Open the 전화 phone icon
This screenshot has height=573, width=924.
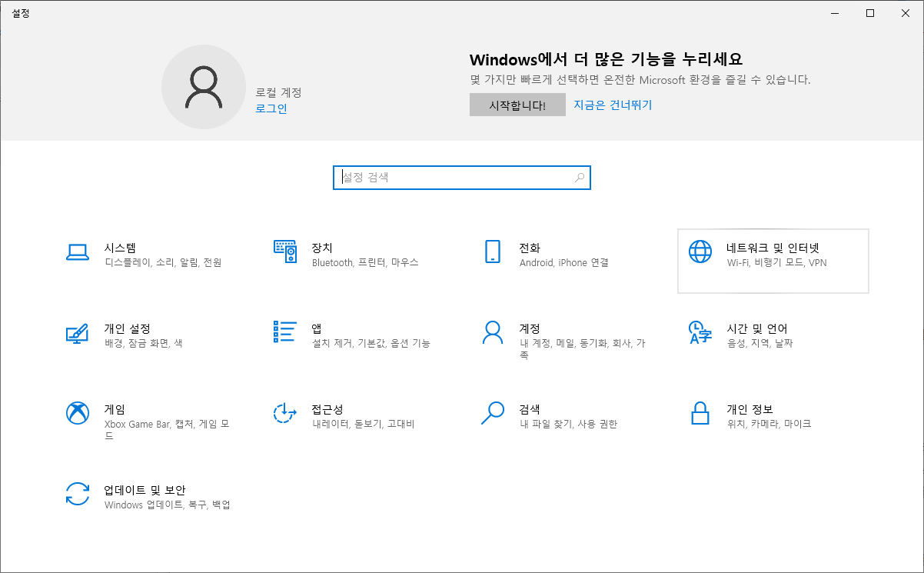coord(493,252)
